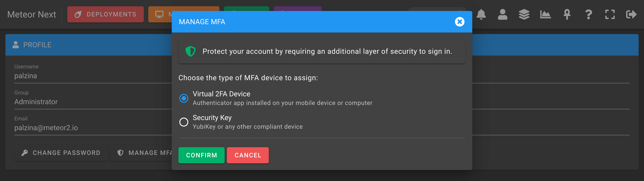Screen dimensions: 644x181
Task: Click the CONFIRM button
Action: pyautogui.click(x=201, y=155)
